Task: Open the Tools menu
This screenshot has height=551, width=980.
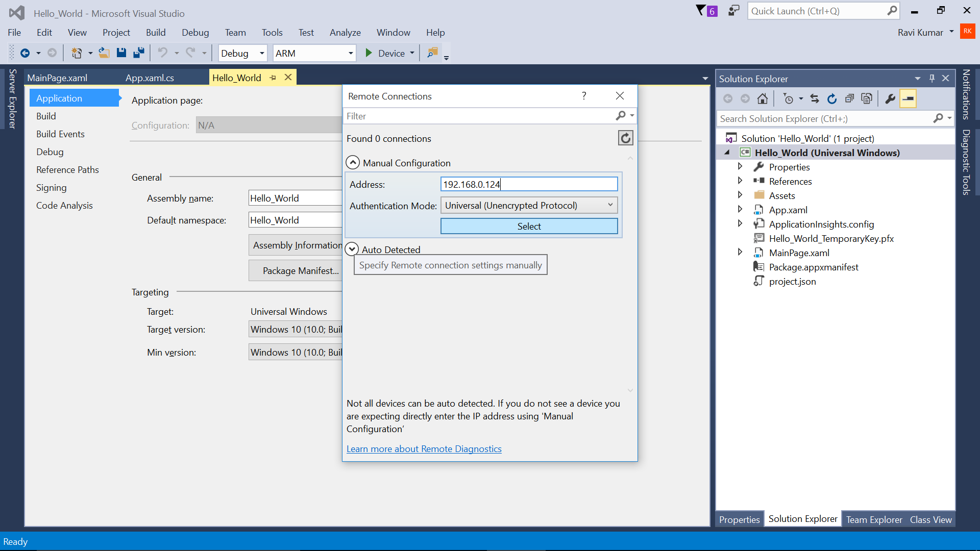Action: click(272, 32)
